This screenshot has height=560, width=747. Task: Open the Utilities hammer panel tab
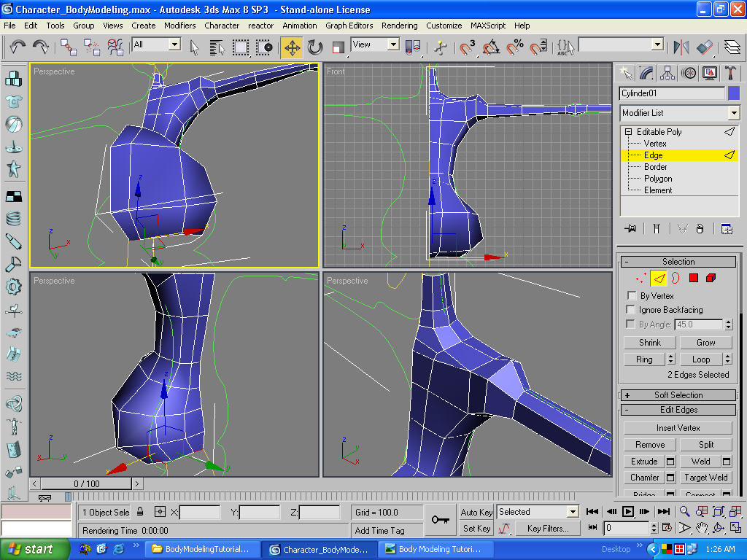click(x=730, y=73)
